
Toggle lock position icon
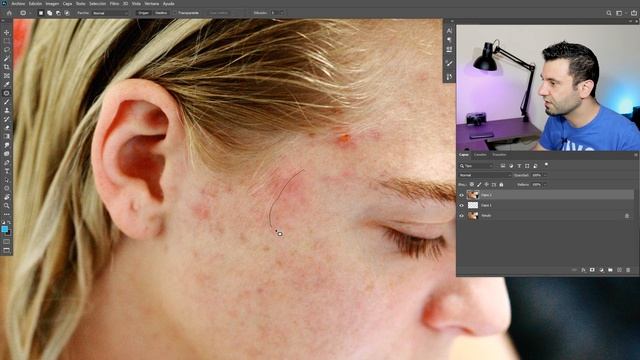click(x=487, y=185)
